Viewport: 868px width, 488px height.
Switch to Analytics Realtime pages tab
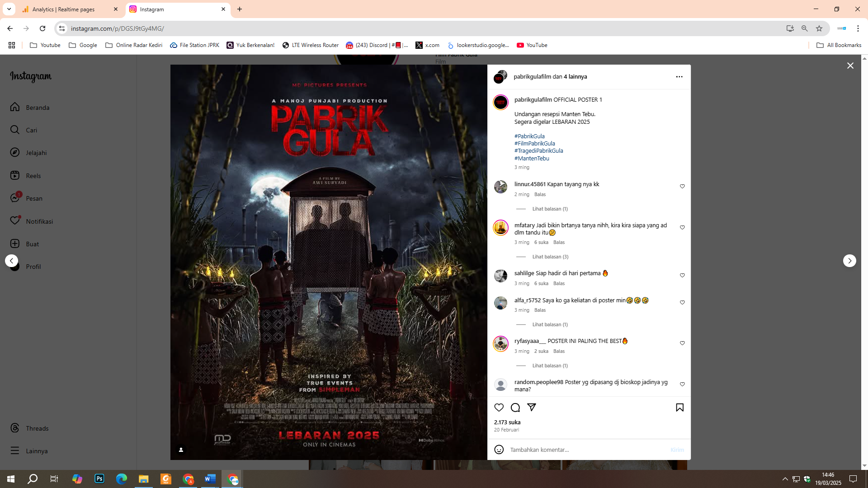(x=70, y=9)
